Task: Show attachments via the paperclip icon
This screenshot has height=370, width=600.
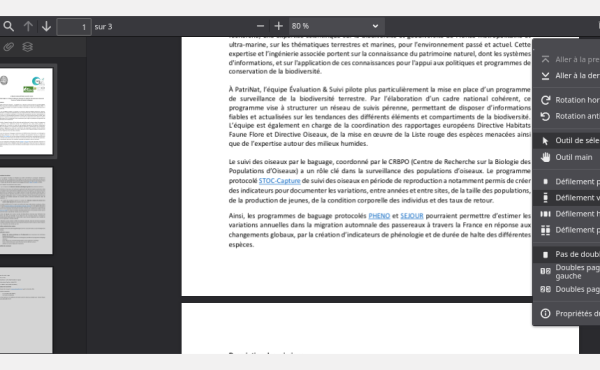Action: point(9,47)
